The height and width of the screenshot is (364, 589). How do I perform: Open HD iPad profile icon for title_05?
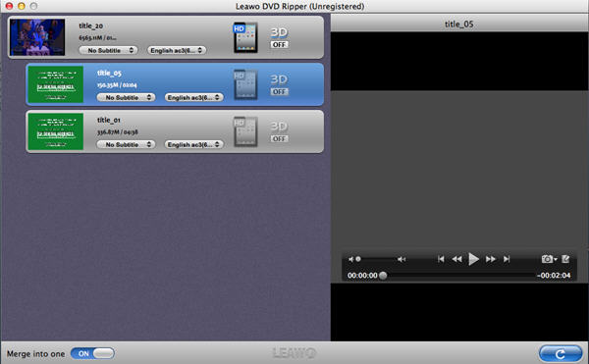click(x=245, y=84)
